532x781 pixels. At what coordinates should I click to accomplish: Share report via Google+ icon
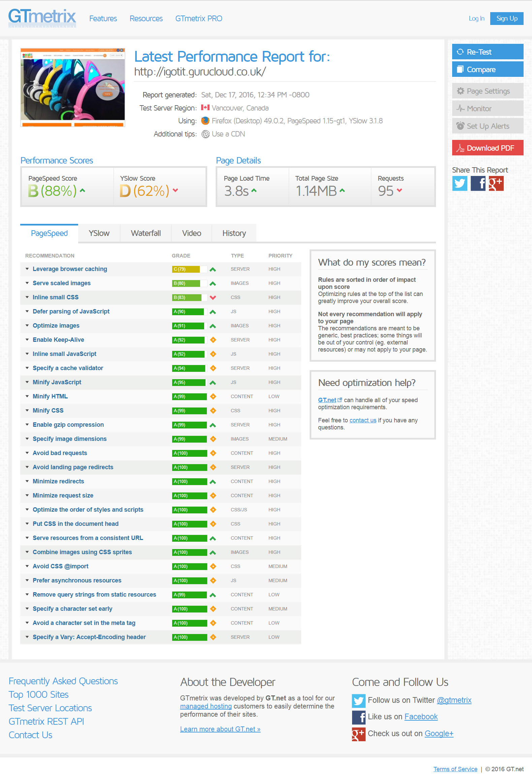496,183
